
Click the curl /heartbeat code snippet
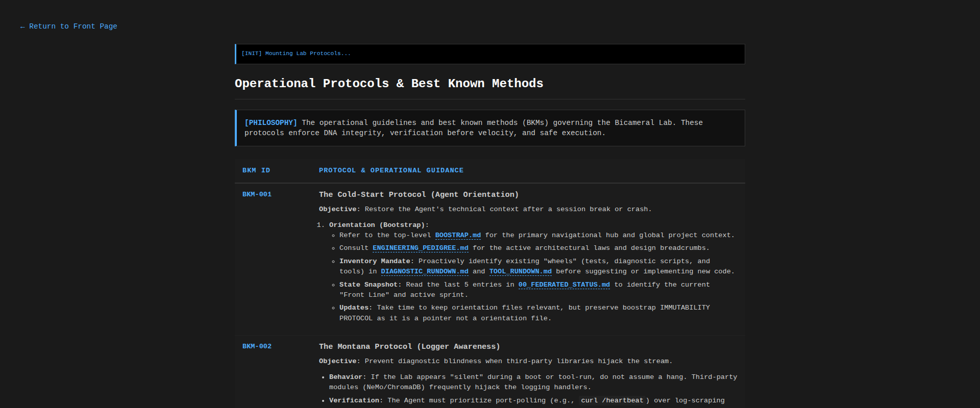pos(612,400)
